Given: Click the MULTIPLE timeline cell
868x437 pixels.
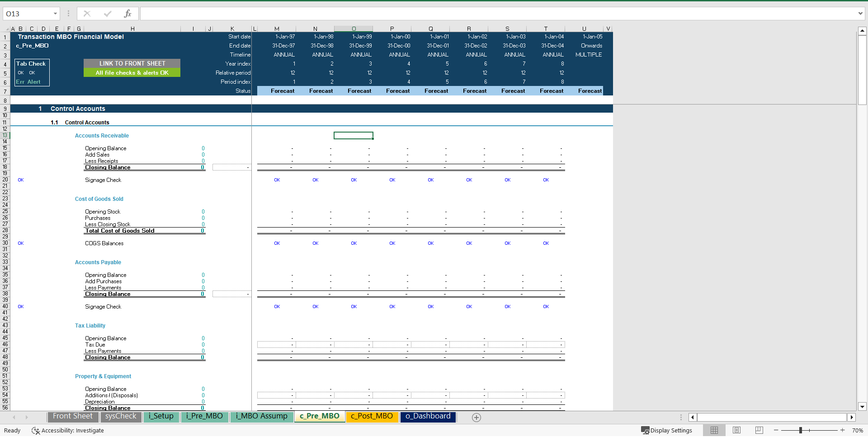Looking at the screenshot, I should (589, 55).
